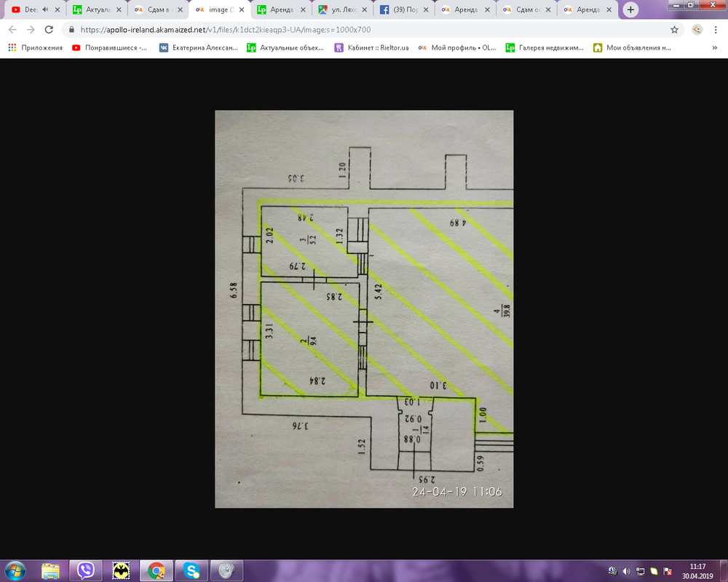Open Windows Explorer folder in taskbar
Image resolution: width=728 pixels, height=582 pixels.
[50, 570]
